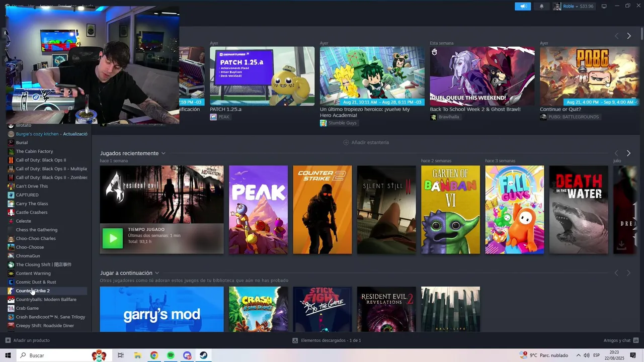Advance the news carousel with the right arrow
The image size is (644, 362).
pos(628,36)
